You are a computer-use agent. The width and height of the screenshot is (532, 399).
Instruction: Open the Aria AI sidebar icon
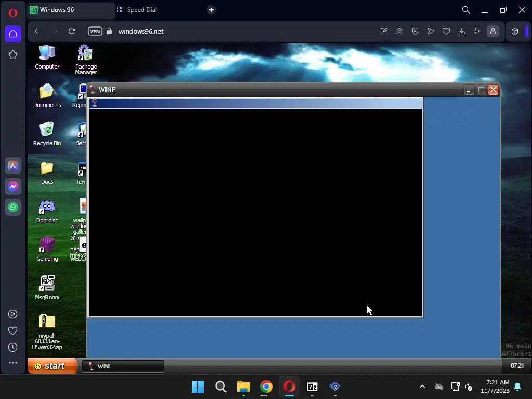(13, 166)
